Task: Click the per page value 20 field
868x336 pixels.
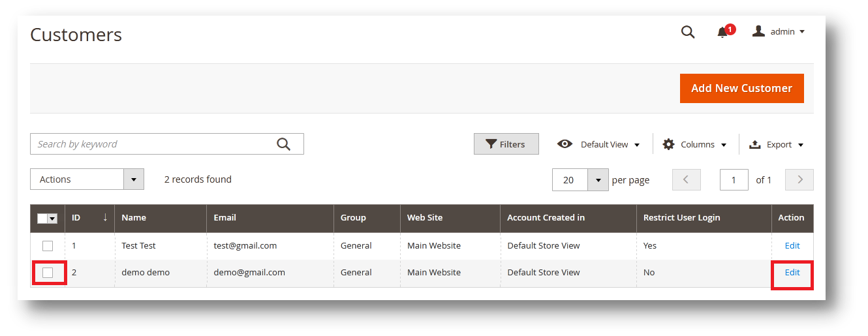Action: [x=570, y=180]
